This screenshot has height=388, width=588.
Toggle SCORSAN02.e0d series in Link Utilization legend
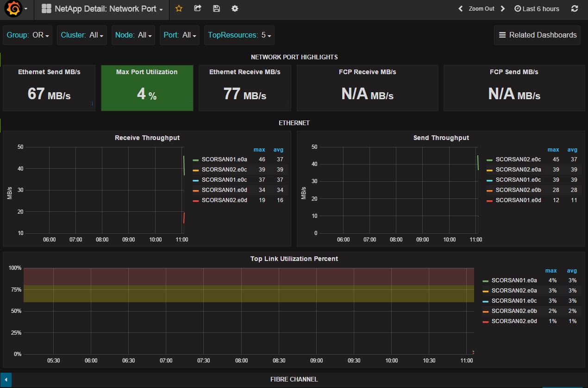(x=514, y=321)
